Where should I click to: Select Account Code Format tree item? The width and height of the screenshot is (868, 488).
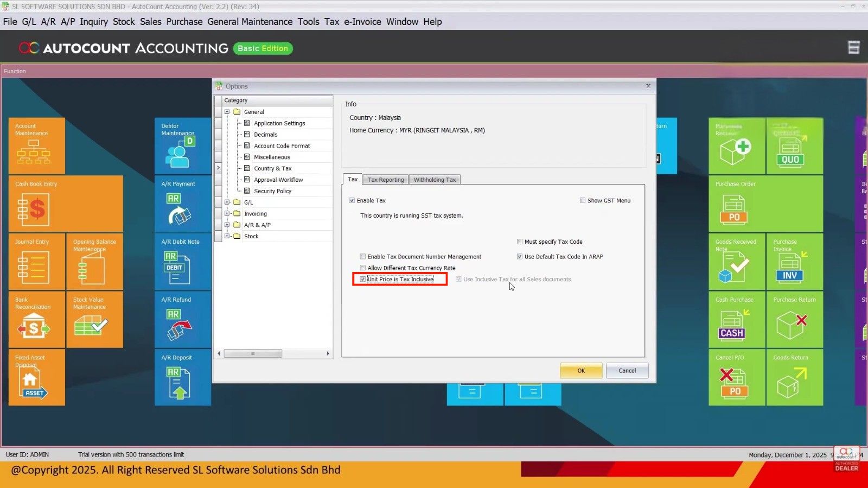coord(282,146)
